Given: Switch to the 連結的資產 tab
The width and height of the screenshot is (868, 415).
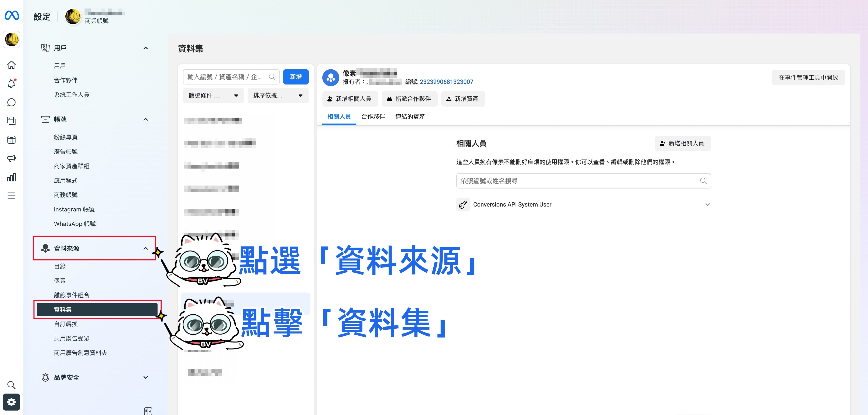Looking at the screenshot, I should [410, 117].
